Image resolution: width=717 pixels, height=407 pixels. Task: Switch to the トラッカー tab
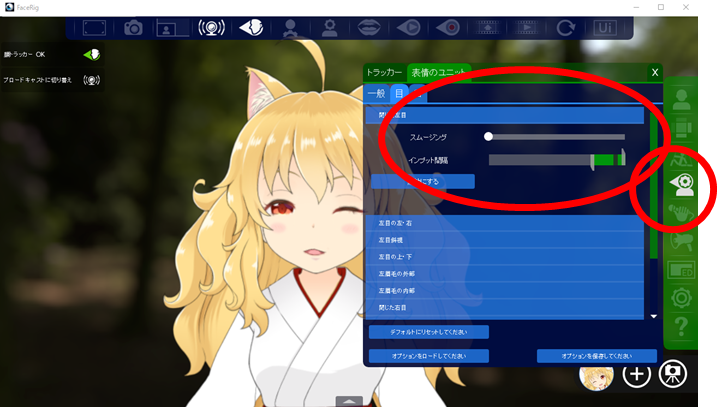tap(384, 72)
